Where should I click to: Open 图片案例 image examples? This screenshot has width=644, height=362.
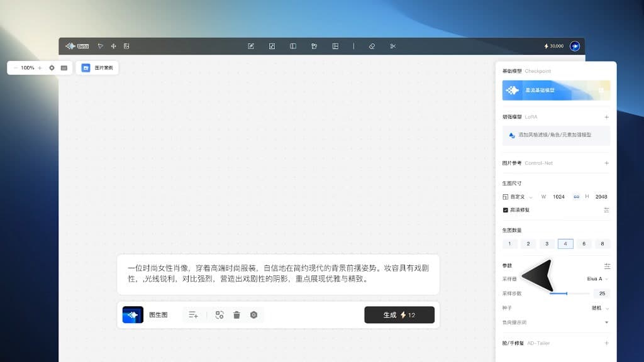click(x=97, y=68)
